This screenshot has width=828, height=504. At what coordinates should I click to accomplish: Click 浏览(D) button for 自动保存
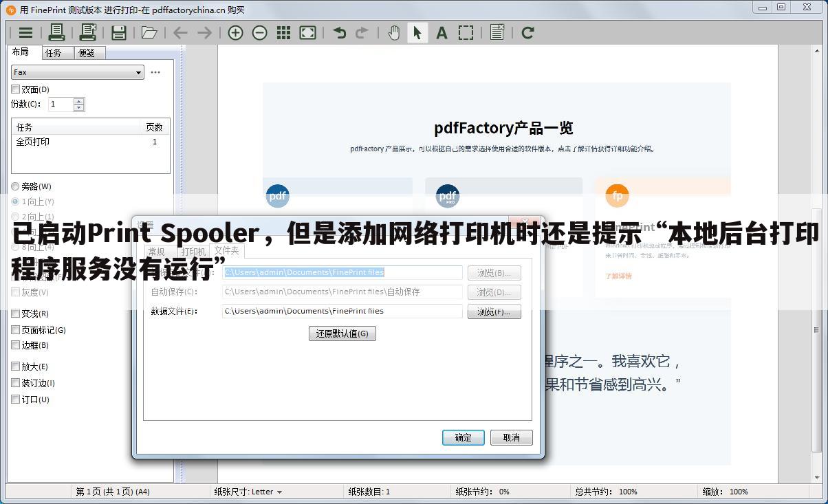pos(494,292)
